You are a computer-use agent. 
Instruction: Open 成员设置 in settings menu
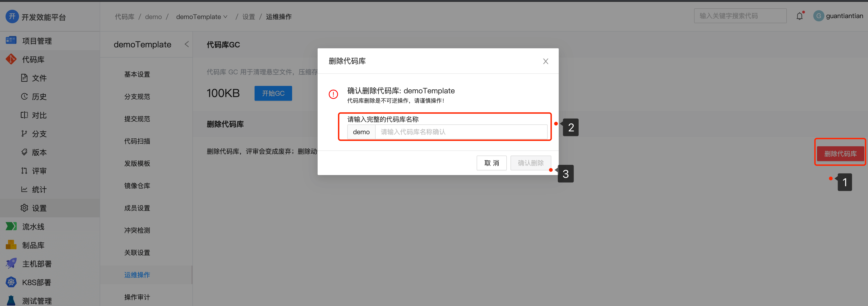point(137,208)
